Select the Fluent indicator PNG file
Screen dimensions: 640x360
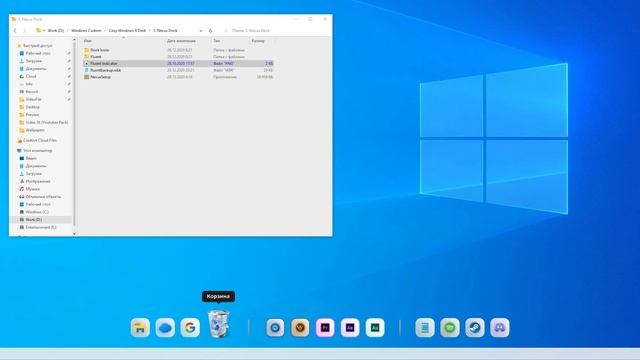tap(178, 64)
